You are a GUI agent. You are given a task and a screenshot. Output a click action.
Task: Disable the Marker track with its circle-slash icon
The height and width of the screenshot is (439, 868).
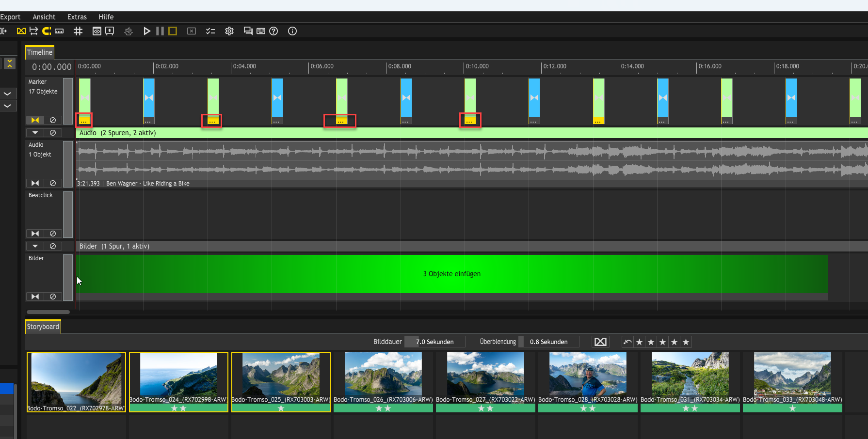[53, 120]
